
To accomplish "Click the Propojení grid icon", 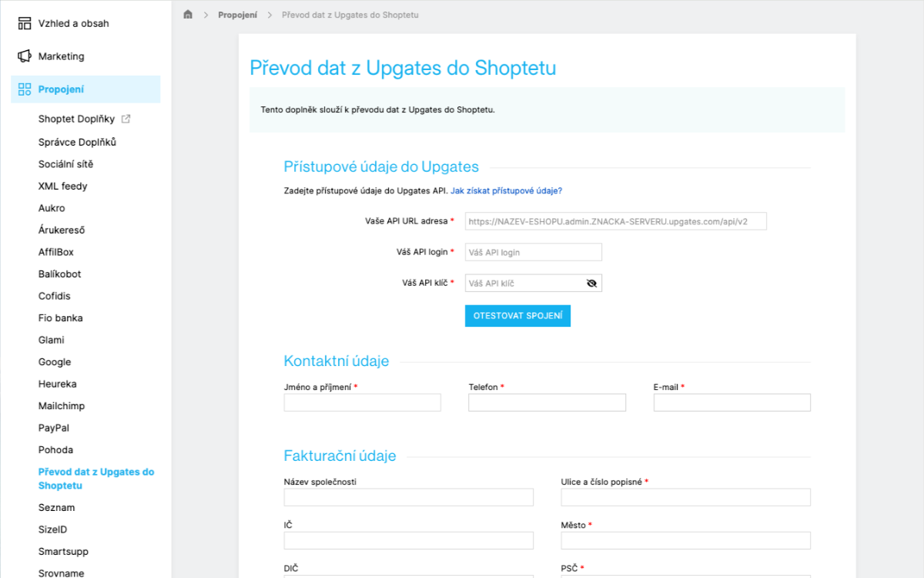I will [25, 89].
